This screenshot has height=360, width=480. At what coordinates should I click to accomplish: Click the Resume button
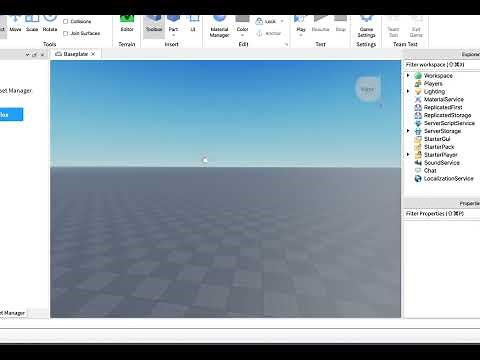pyautogui.click(x=321, y=23)
